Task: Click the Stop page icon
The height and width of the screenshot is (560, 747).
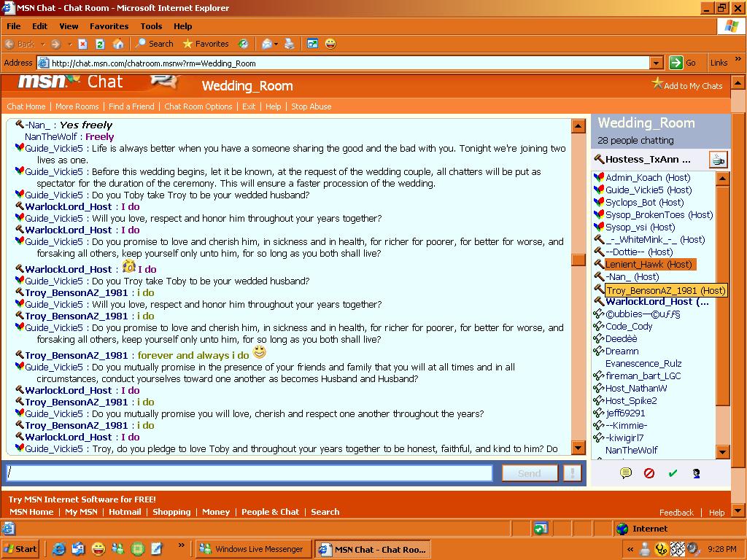Action: pos(83,44)
